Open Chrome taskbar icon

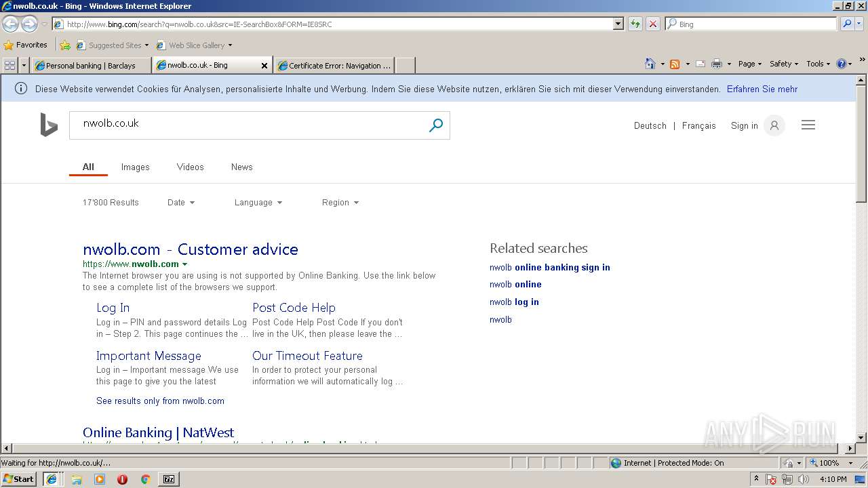point(145,479)
